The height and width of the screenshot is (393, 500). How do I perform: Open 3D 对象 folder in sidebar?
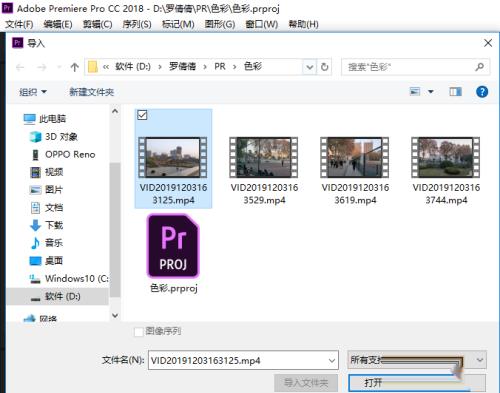pyautogui.click(x=54, y=137)
